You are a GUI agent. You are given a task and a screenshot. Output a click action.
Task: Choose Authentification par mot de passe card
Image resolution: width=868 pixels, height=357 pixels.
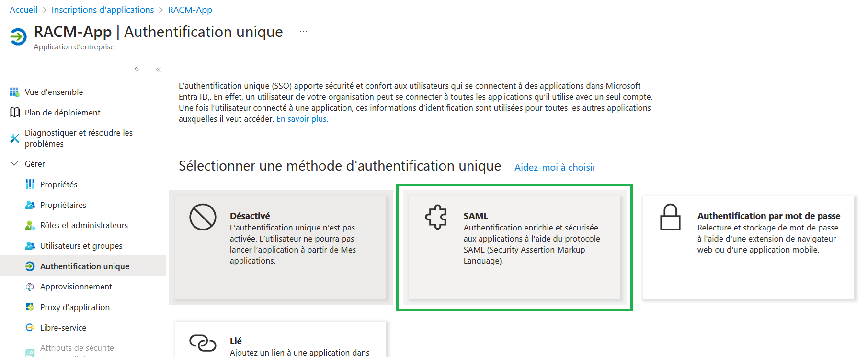(748, 247)
